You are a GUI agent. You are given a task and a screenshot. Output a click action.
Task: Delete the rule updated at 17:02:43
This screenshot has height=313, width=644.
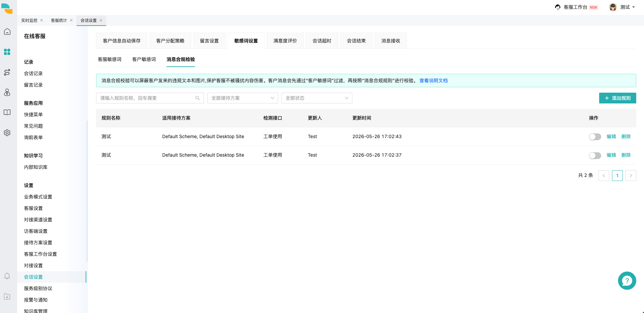[626, 136]
